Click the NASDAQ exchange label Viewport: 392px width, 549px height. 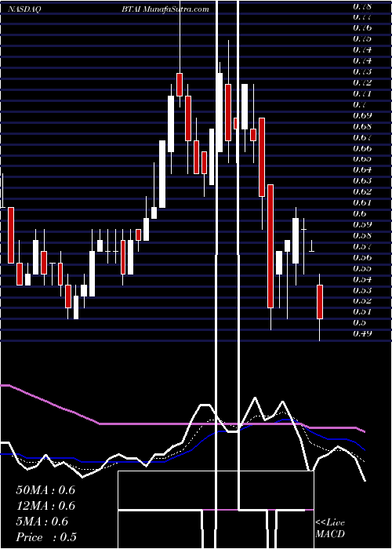24,9
